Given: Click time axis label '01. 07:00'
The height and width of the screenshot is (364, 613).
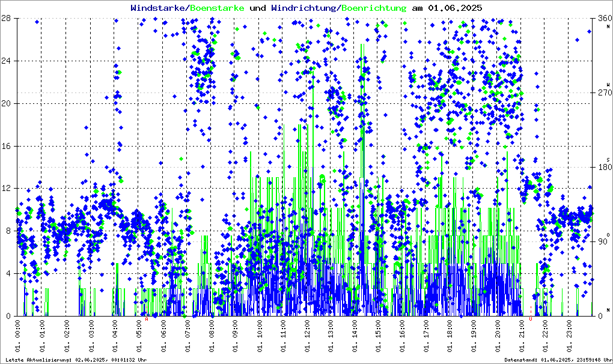Looking at the screenshot, I should [187, 336].
